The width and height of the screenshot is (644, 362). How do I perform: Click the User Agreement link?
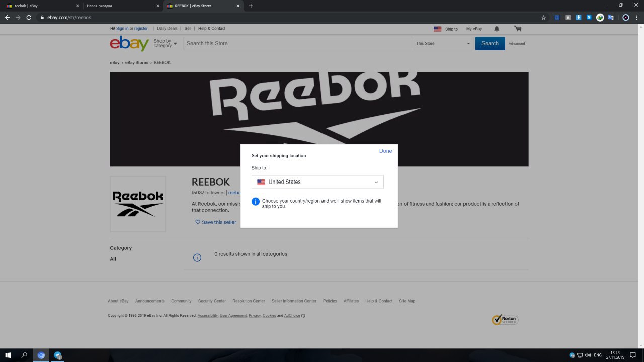(x=233, y=316)
